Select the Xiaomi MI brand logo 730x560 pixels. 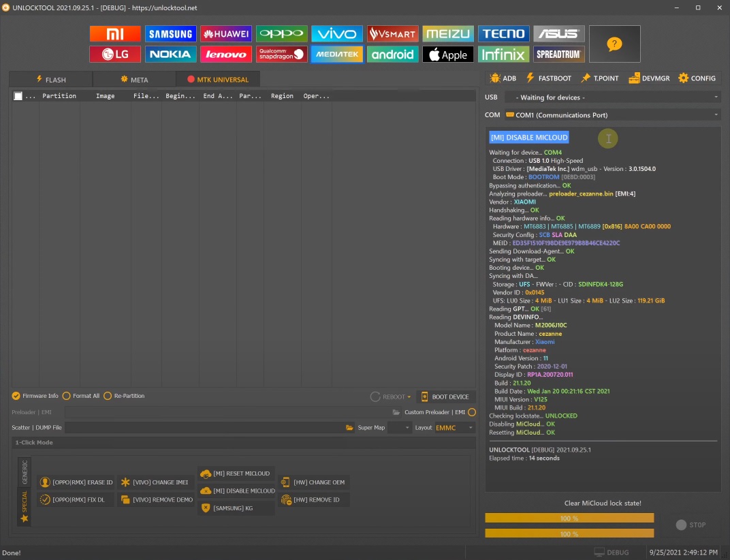point(115,33)
